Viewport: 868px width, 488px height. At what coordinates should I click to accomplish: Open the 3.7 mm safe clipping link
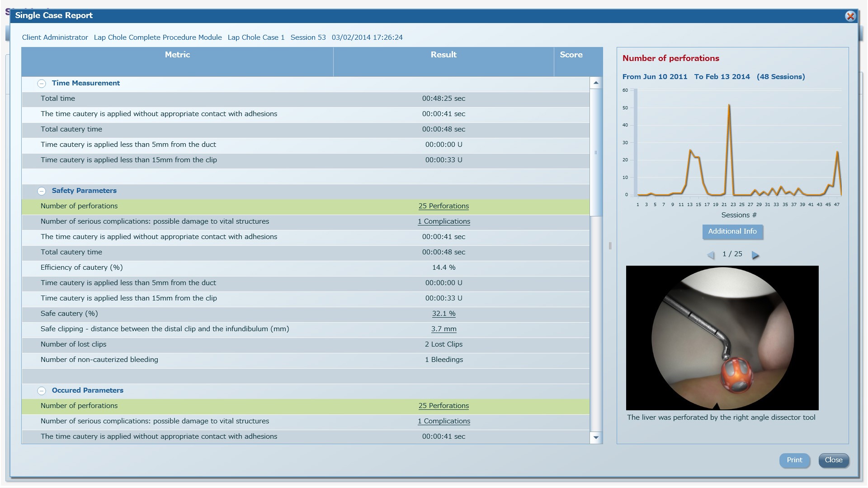(443, 329)
